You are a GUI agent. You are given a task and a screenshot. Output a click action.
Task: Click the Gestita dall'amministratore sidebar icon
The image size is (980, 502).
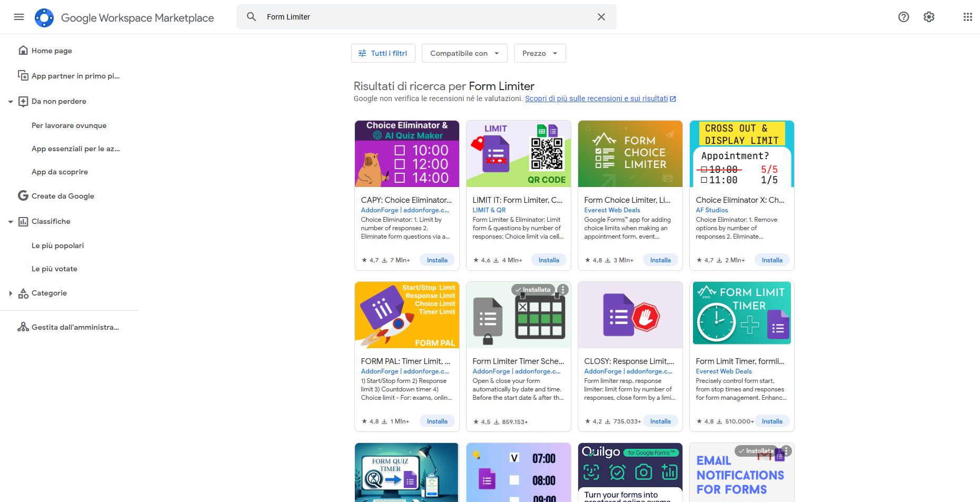[23, 327]
